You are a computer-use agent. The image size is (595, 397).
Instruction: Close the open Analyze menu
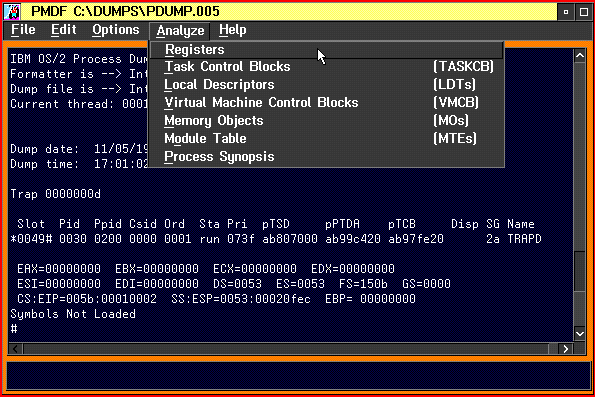click(180, 31)
